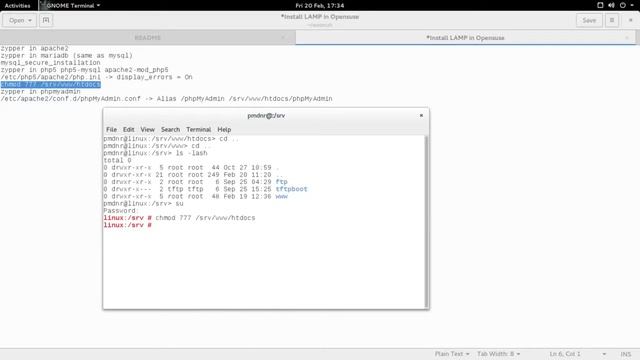Click the 'ls -lash' command line in terminal

[156, 153]
